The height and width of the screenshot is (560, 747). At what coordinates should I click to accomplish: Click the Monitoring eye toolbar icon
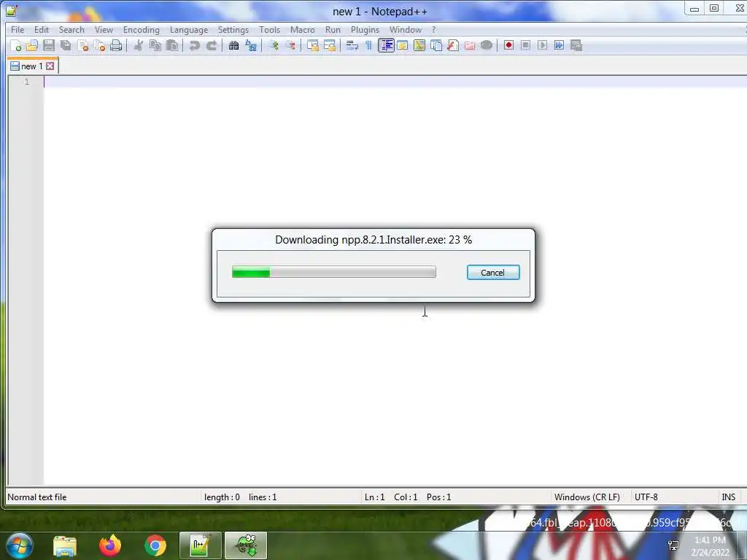click(x=487, y=46)
